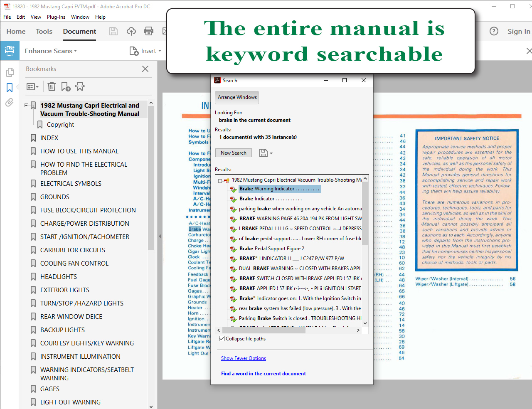This screenshot has width=532, height=409.
Task: Click the GAGES bookmark icon
Action: coord(33,389)
